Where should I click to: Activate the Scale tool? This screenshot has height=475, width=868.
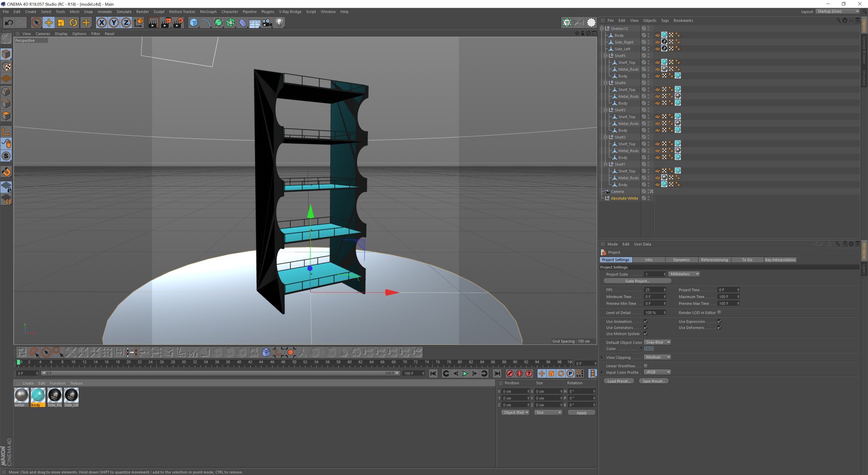(x=61, y=23)
